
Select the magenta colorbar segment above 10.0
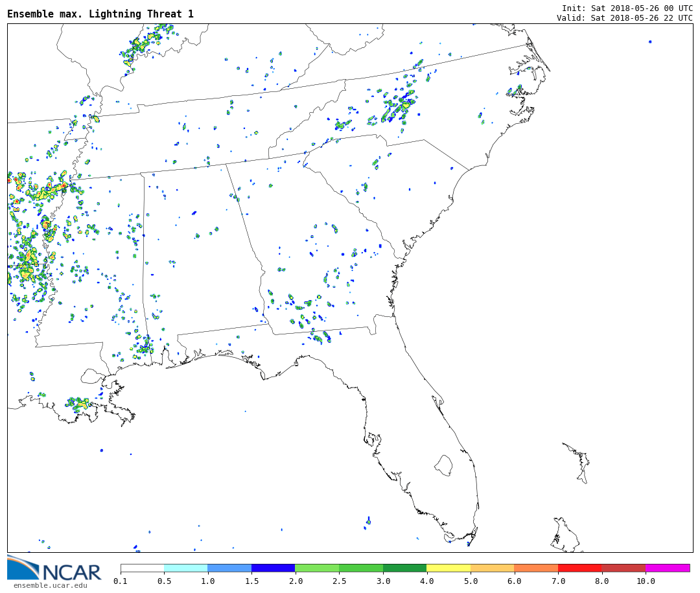(x=668, y=568)
